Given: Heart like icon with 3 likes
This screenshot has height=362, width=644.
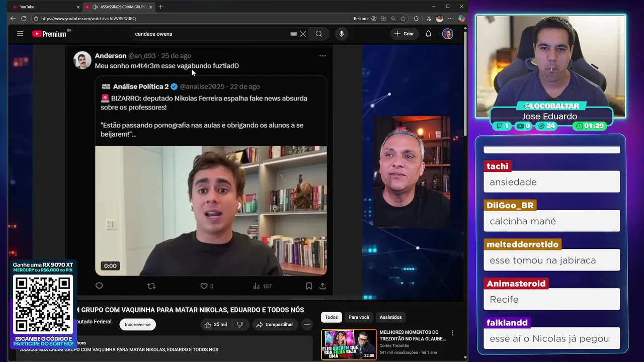Looking at the screenshot, I should click(204, 286).
